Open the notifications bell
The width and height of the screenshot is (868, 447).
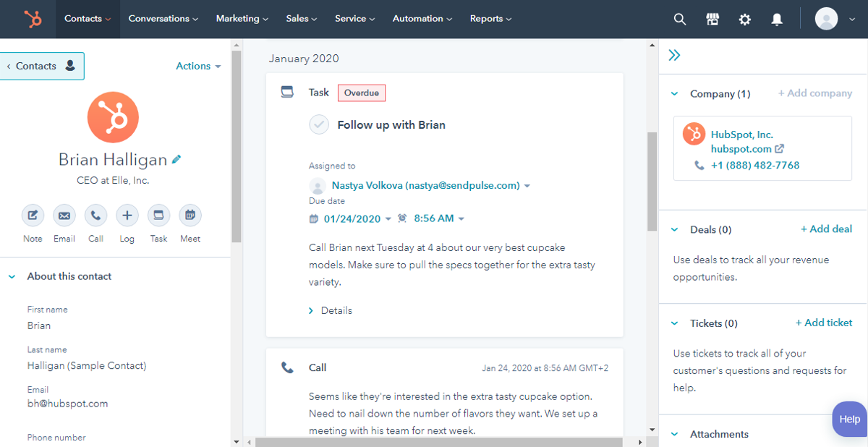(x=777, y=20)
